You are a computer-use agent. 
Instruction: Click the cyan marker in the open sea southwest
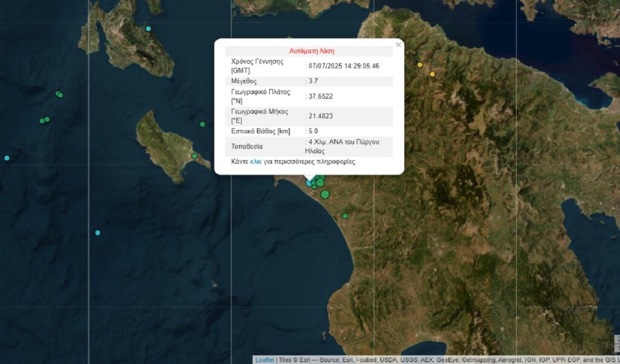pyautogui.click(x=97, y=233)
